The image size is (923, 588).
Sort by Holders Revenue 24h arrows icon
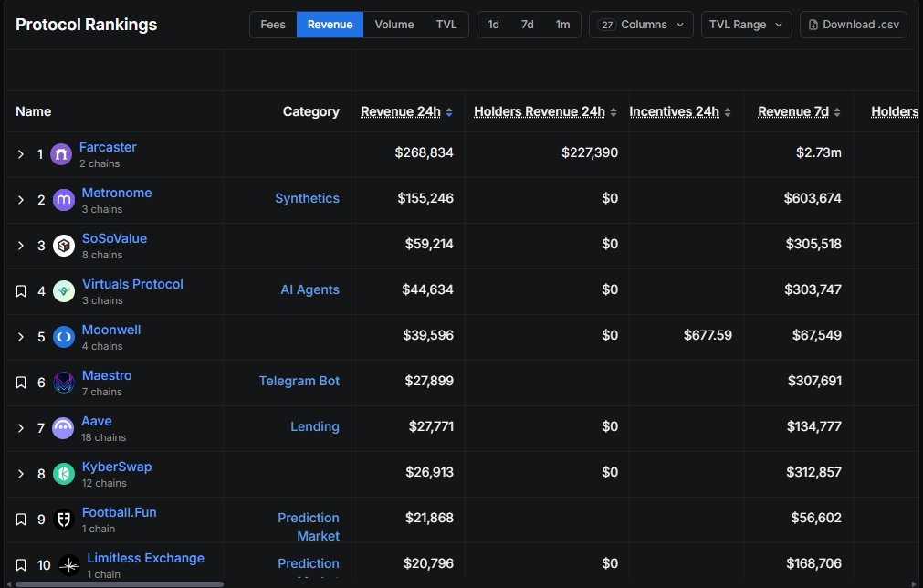(614, 112)
